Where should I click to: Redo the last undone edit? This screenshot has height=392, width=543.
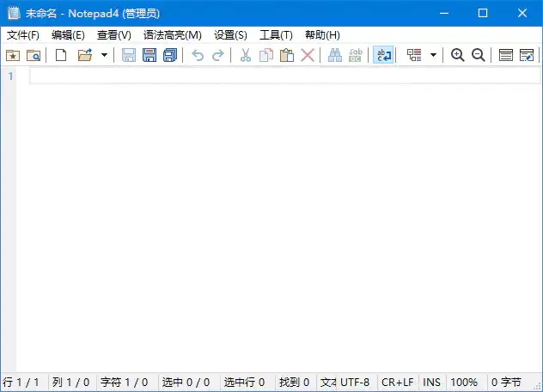218,55
